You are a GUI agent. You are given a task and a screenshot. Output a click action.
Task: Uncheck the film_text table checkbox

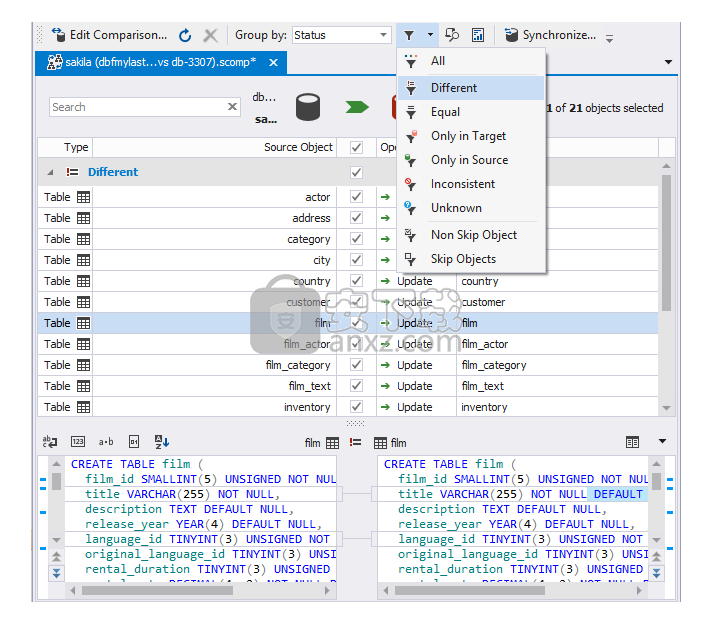coord(356,386)
